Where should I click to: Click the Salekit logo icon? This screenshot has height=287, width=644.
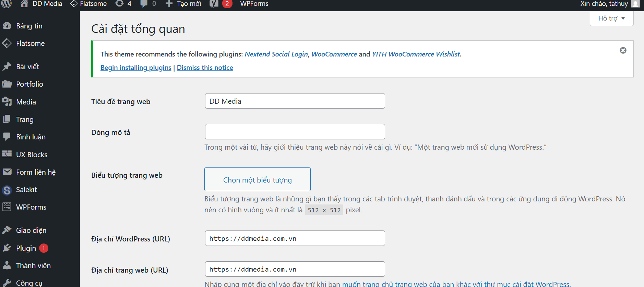pyautogui.click(x=7, y=190)
